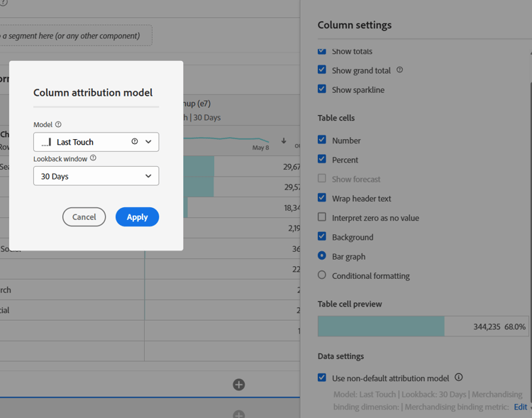
Task: Disable the Wrap header text option
Action: [322, 199]
